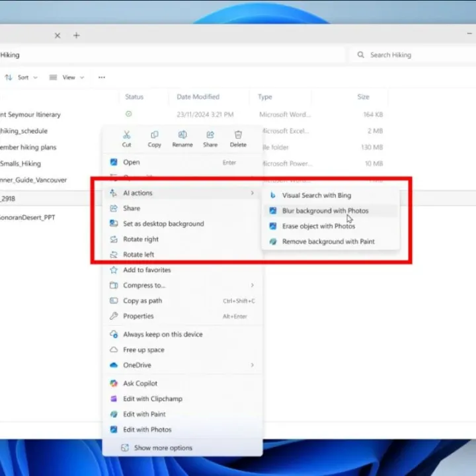Click Show more options
The image size is (476, 476).
coord(182,448)
